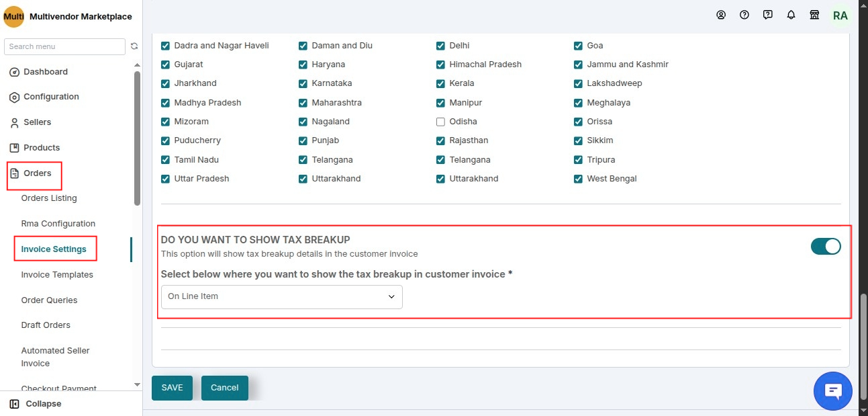Screen dimensions: 868x416
Task: Open the On Line Item dropdown
Action: (282, 296)
